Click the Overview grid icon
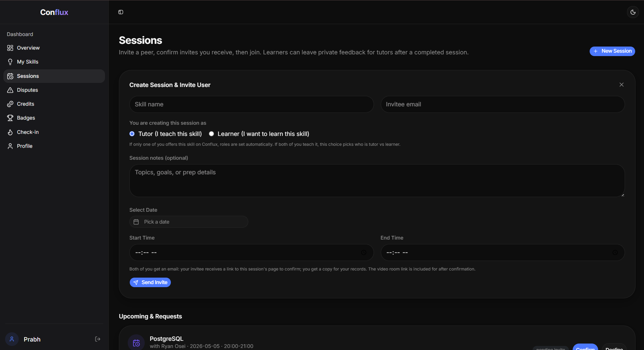 click(10, 48)
